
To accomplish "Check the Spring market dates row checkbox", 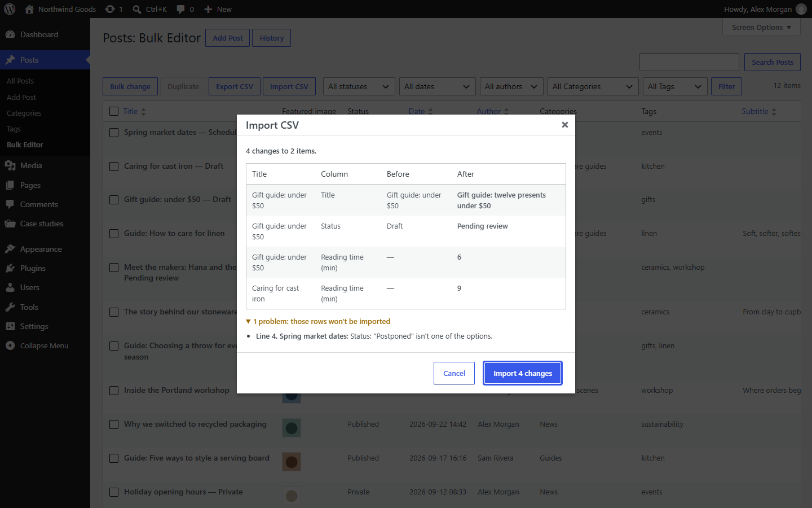I will (114, 133).
